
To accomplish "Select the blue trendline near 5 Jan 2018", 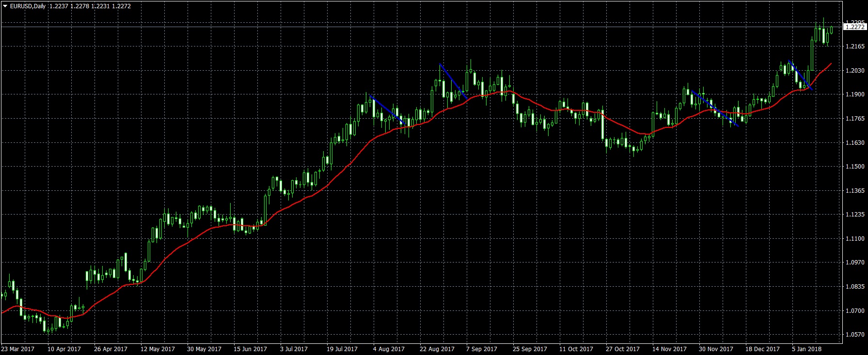I will pos(801,75).
